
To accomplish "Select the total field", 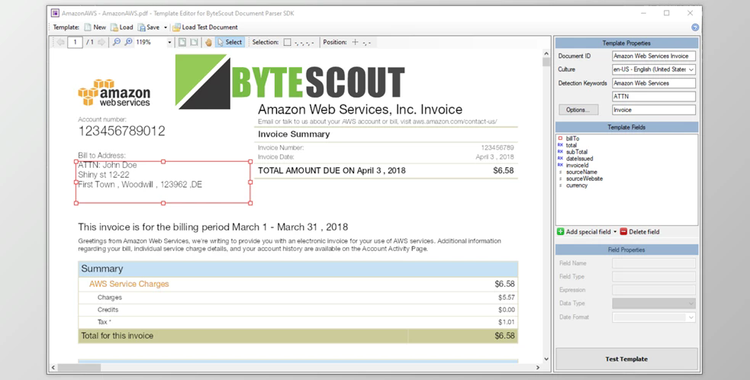I will click(571, 145).
